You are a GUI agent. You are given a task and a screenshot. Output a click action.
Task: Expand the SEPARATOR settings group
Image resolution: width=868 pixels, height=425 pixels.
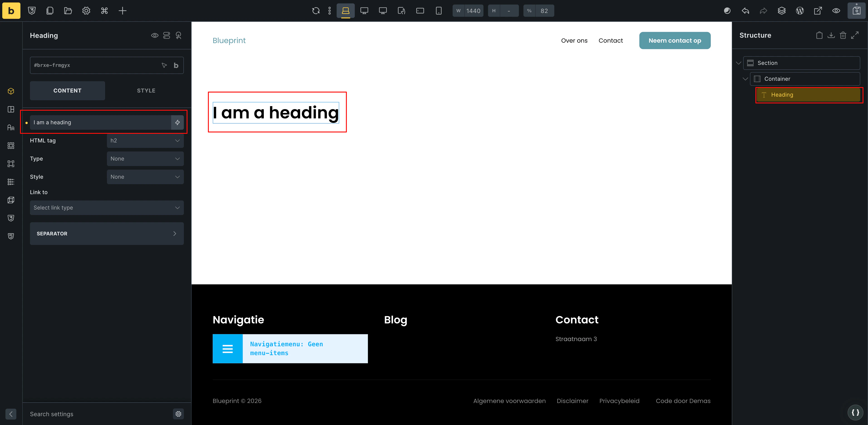pyautogui.click(x=107, y=234)
